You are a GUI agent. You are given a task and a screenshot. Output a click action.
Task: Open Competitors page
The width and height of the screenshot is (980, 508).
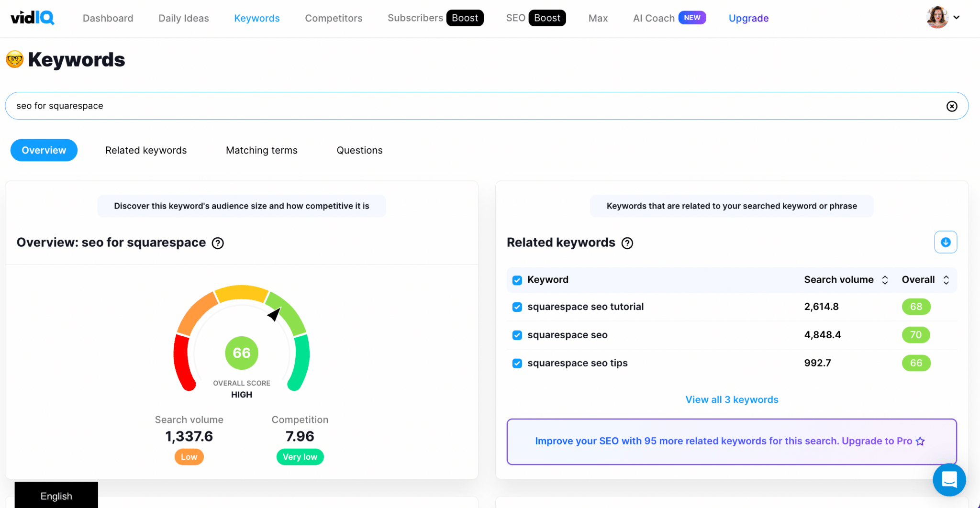click(334, 18)
